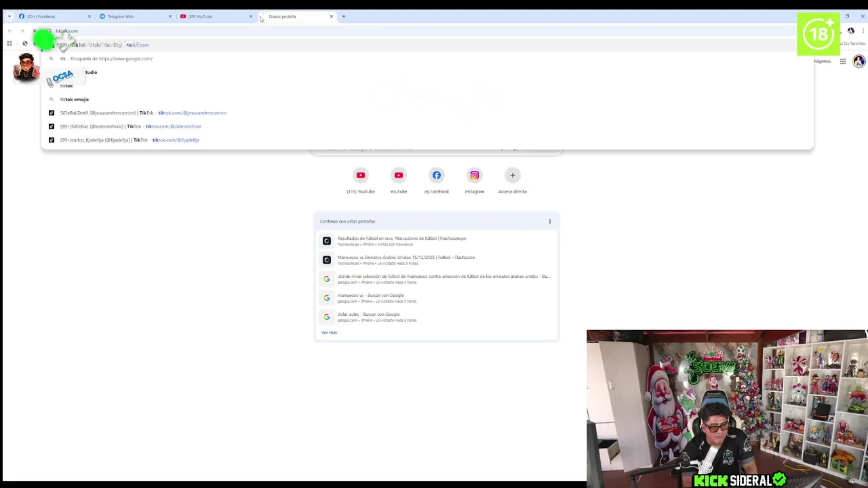The height and width of the screenshot is (488, 868).
Task: Click the browser back arrow
Action: (10, 30)
